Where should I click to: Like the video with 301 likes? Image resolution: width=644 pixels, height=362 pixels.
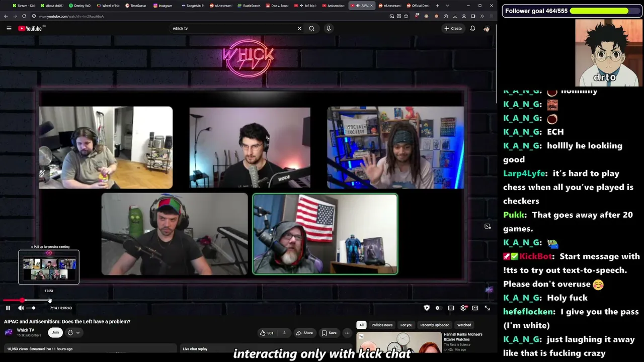click(267, 333)
